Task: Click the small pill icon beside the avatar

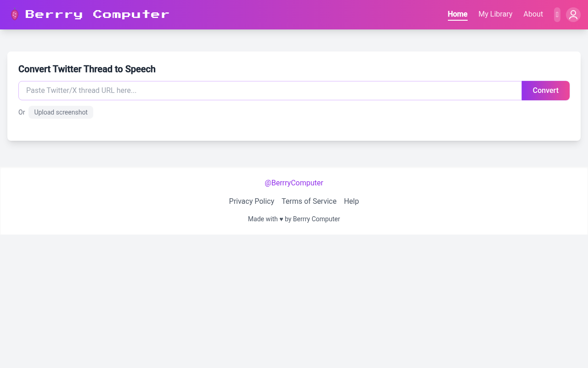Action: [x=557, y=14]
